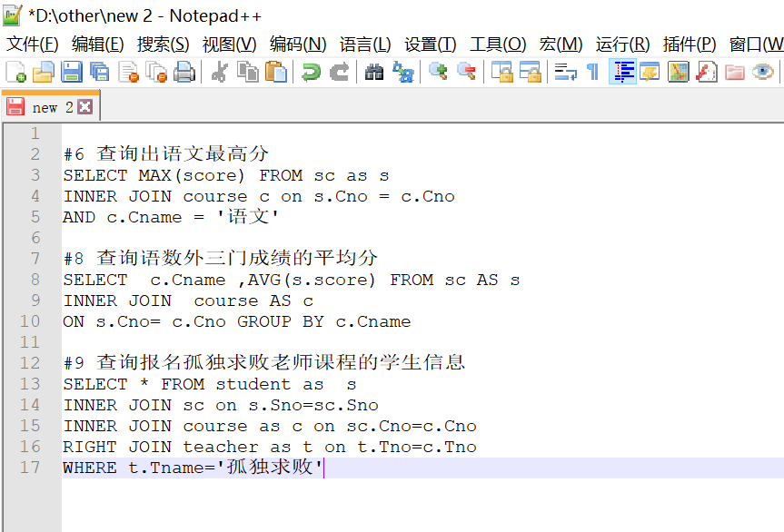Click the Undo green arrow icon

(312, 72)
